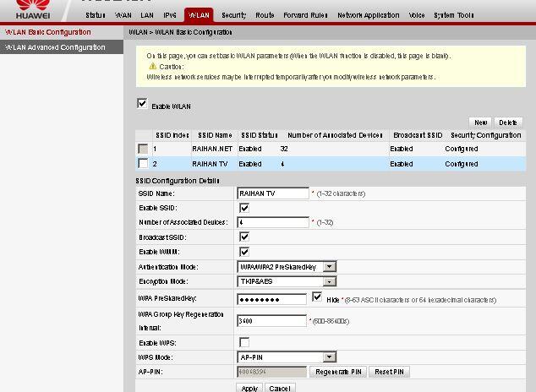Screen dimensions: 536x392
Task: Toggle the Enable WLAN checkbox
Action: (x=142, y=104)
